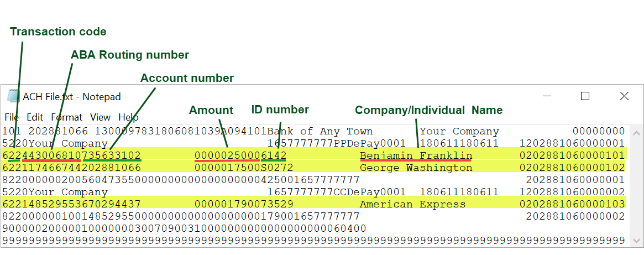
Task: Click the text '1657777777PPDePay0001'
Action: (337, 143)
